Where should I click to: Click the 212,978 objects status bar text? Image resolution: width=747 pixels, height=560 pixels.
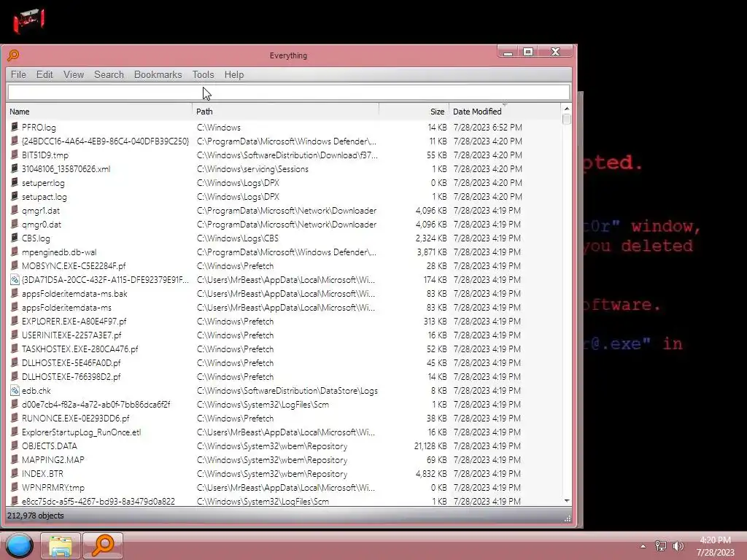35,516
